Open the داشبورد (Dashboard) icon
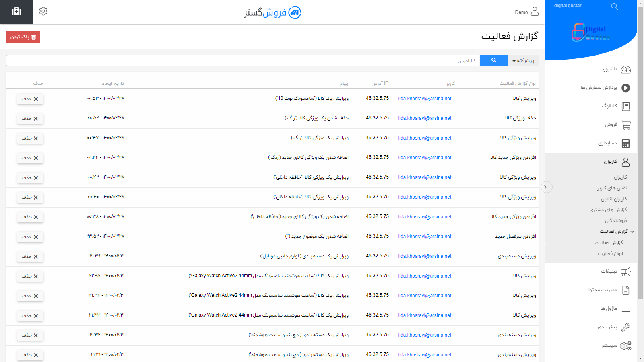 tap(625, 69)
